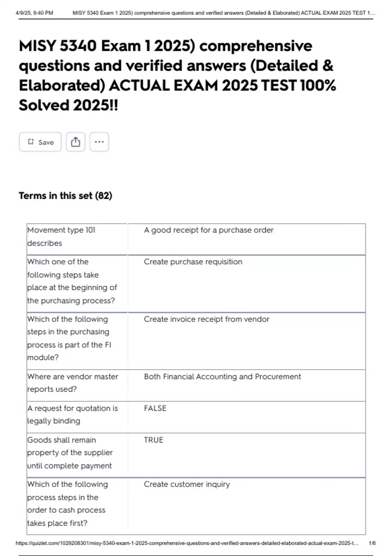Open the three-dot more options menu

tap(99, 142)
